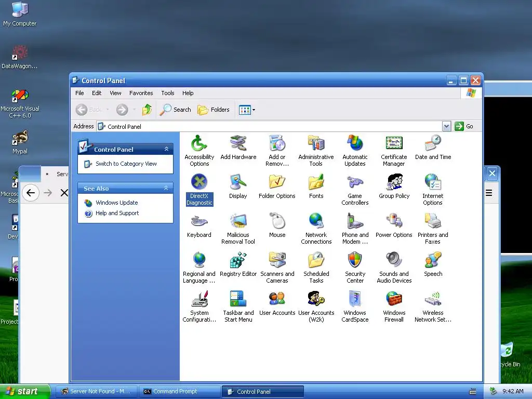Open the File menu
This screenshot has height=399, width=532.
[x=79, y=93]
